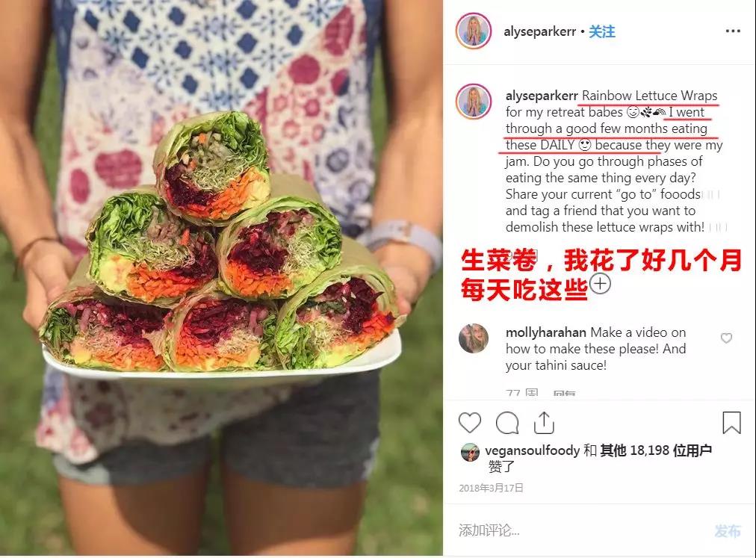The width and height of the screenshot is (756, 558).
Task: Share the post using arrow icon
Action: (x=544, y=423)
